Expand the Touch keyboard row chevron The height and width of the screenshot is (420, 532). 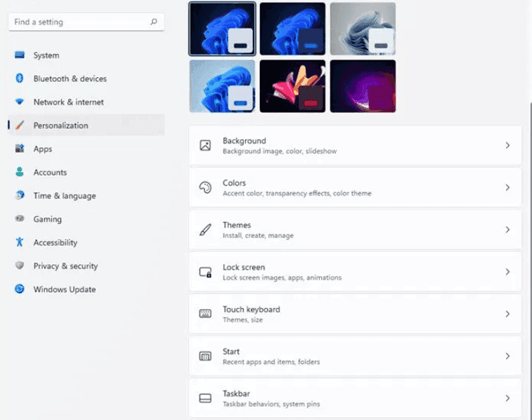pyautogui.click(x=507, y=314)
